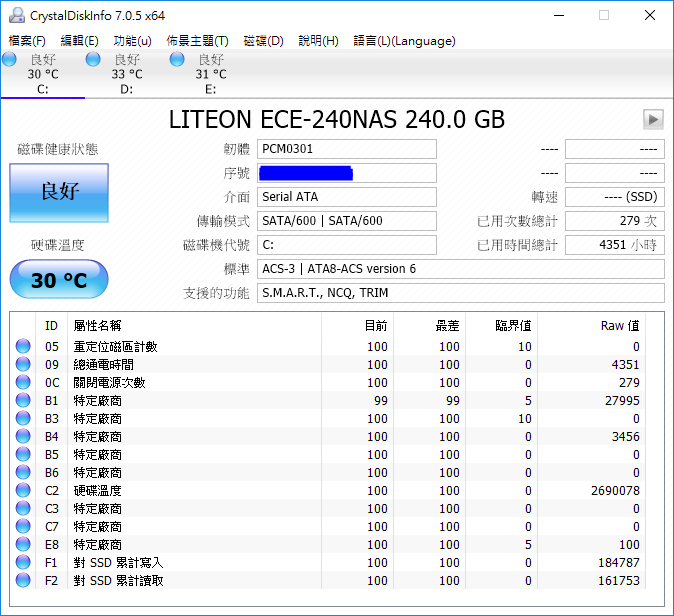Click the next disk arrow button
The image size is (674, 616).
tap(653, 119)
